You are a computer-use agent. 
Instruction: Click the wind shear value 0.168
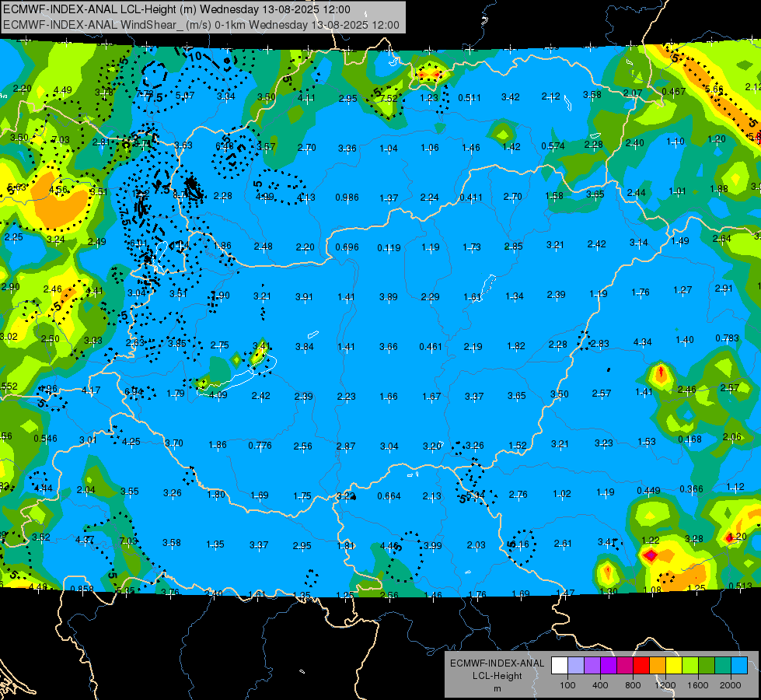pyautogui.click(x=689, y=439)
